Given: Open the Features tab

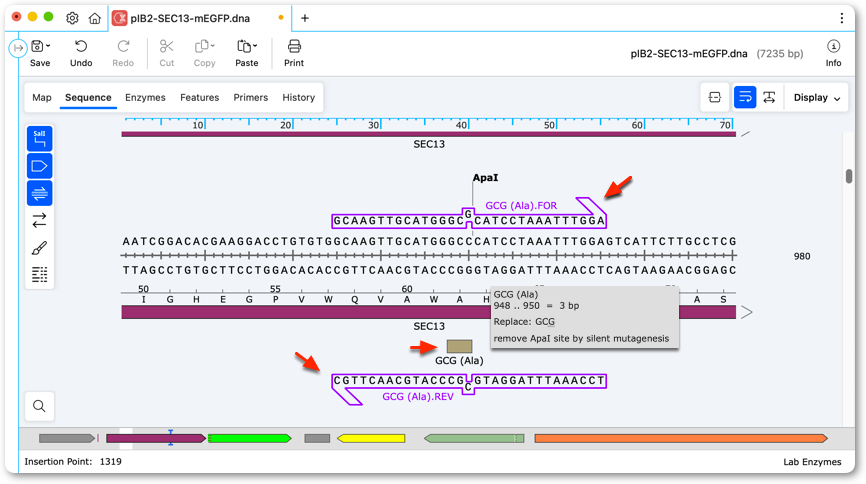Looking at the screenshot, I should (x=199, y=97).
